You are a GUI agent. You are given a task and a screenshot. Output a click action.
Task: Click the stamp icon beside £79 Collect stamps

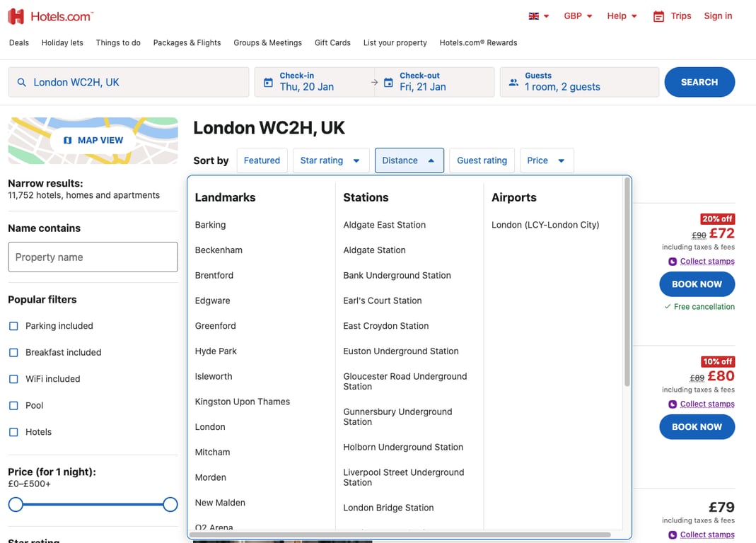click(x=673, y=535)
